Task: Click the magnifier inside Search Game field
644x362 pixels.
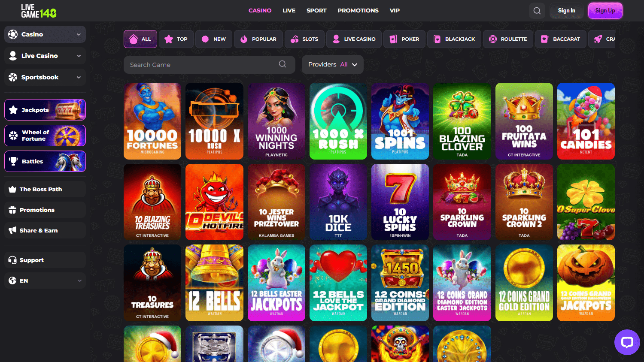Action: click(283, 64)
